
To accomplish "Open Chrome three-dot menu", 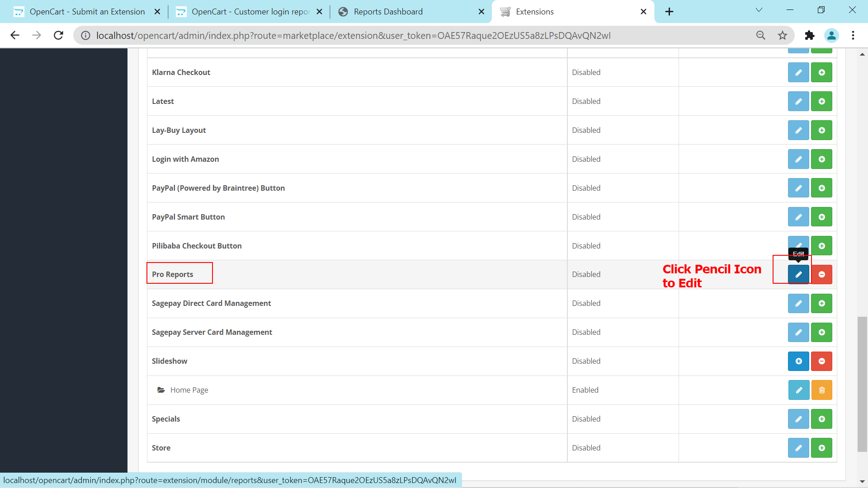I will (x=853, y=35).
